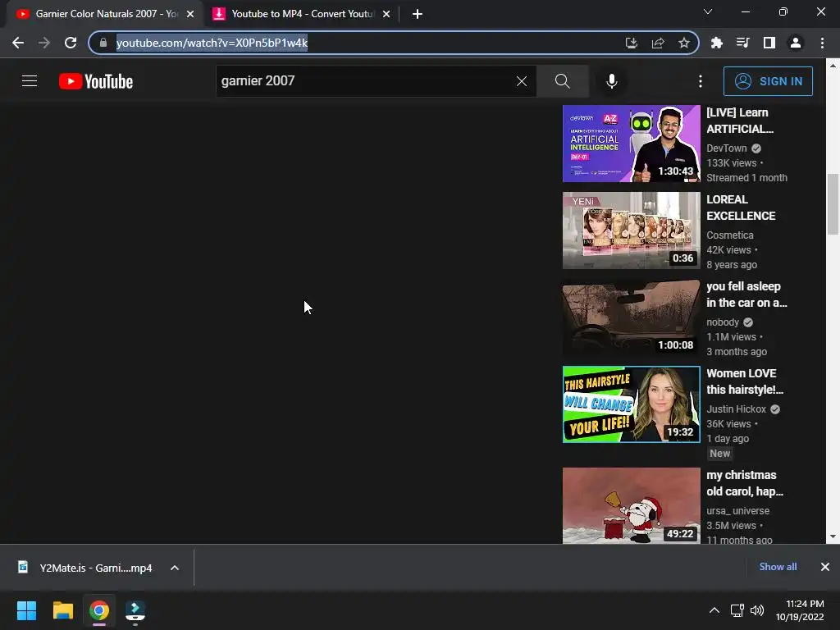Screen dimensions: 840x630
Task: Show hidden system tray icons
Action: click(714, 610)
